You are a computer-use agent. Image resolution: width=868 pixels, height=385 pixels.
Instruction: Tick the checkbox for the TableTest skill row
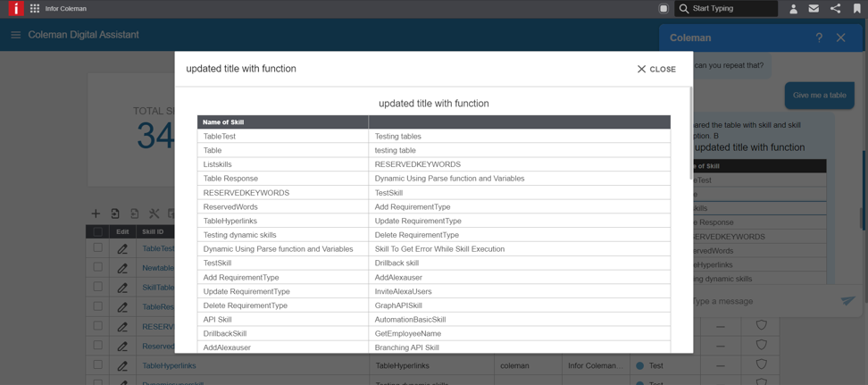98,247
